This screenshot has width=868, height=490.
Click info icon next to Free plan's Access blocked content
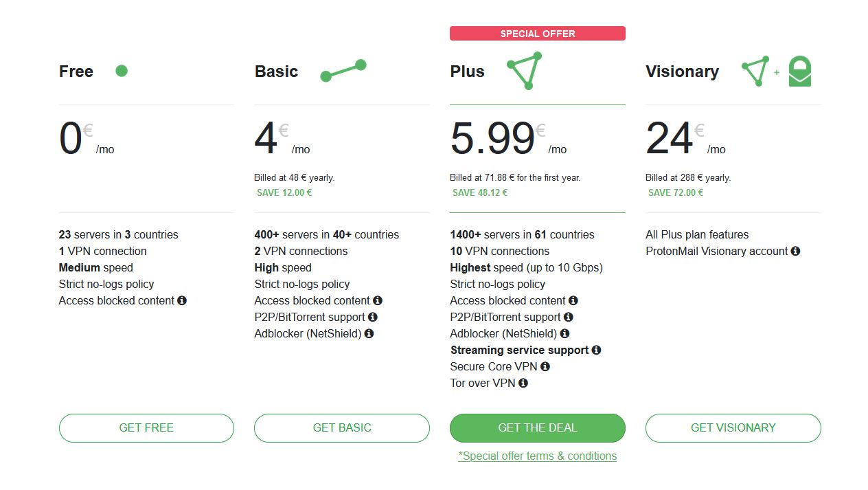click(x=182, y=300)
